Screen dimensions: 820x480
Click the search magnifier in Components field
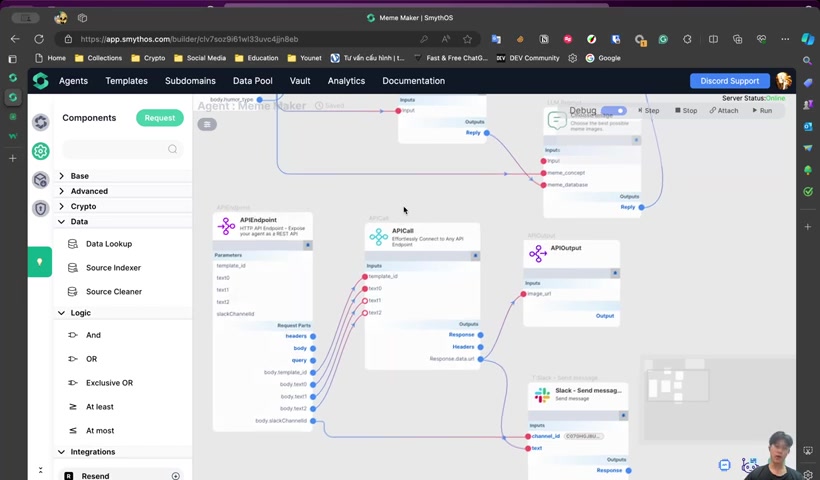(x=173, y=150)
